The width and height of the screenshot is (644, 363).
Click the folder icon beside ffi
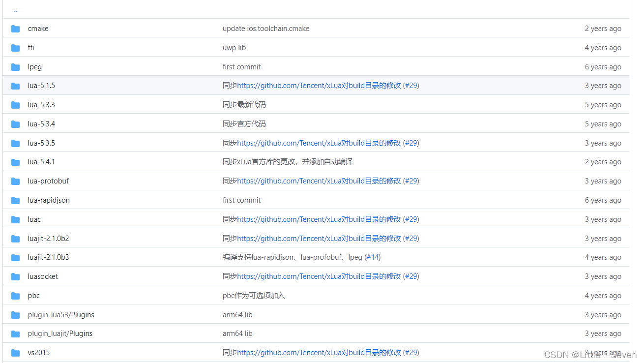pos(15,47)
